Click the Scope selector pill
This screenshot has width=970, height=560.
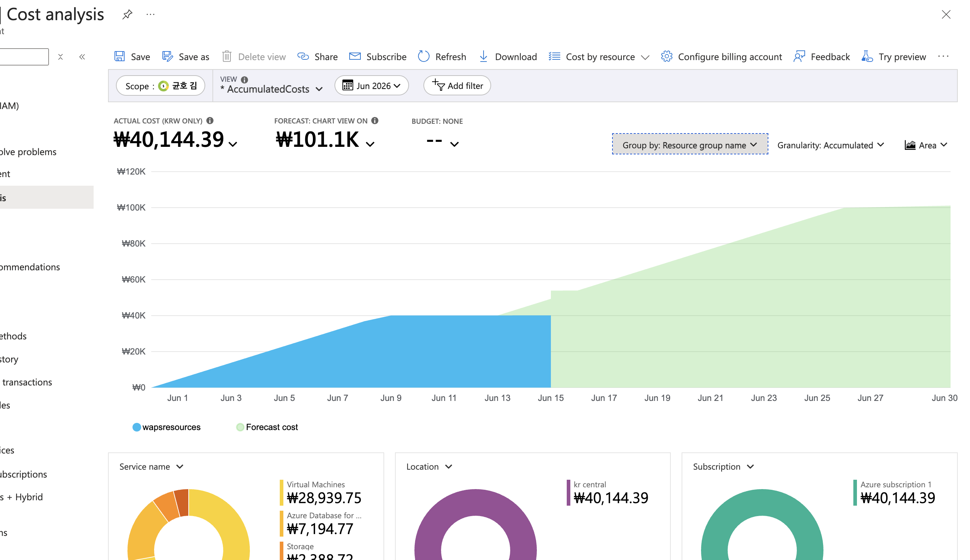(161, 85)
